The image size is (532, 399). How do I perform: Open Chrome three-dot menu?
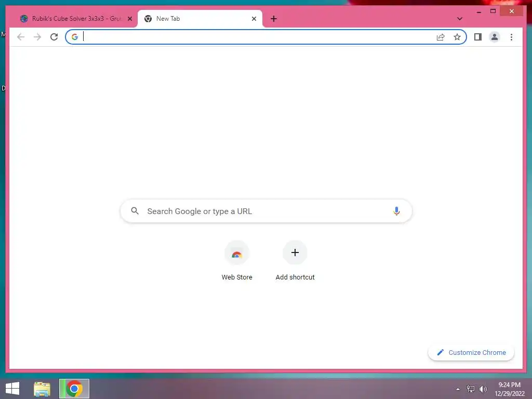coord(511,37)
